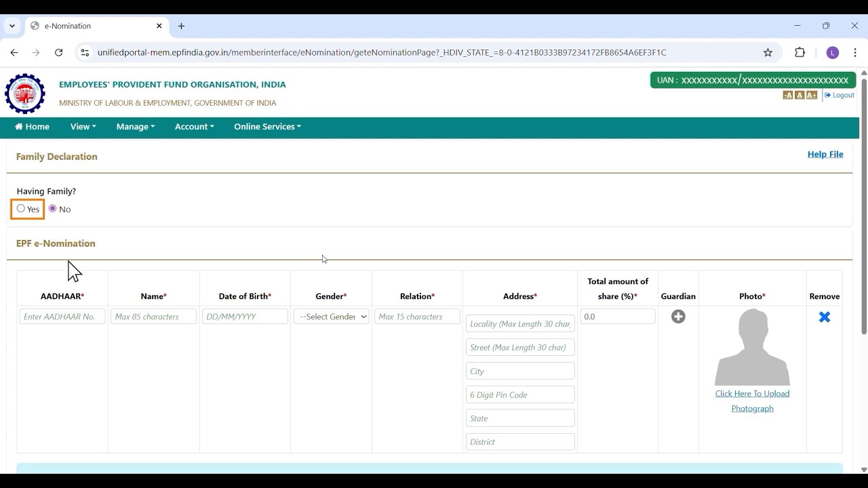This screenshot has width=868, height=488.
Task: Minimize the browser window
Action: coord(797,26)
